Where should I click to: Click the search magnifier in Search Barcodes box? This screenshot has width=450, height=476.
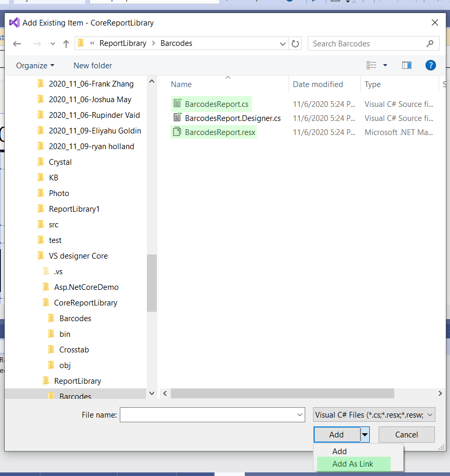pos(430,43)
